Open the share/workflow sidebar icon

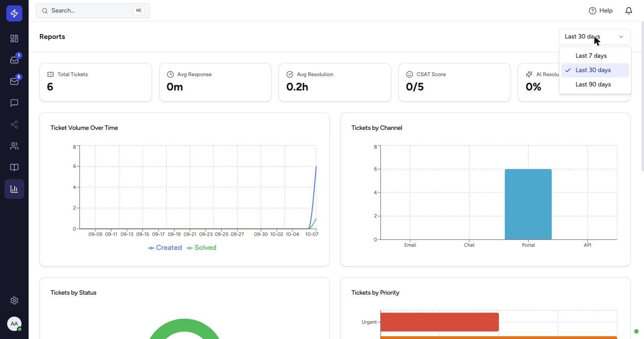tap(14, 124)
